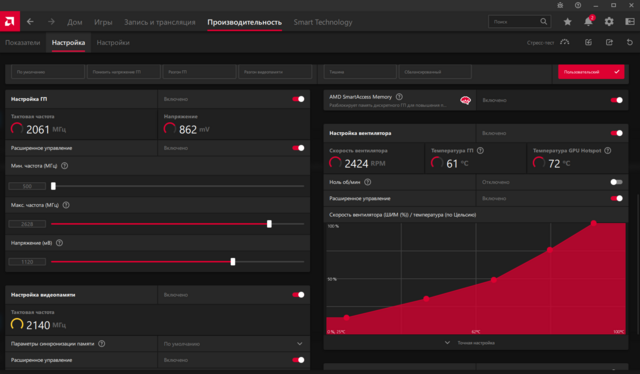This screenshot has height=374, width=640.
Task: Open the bug report tool icon
Action: pos(560,5)
